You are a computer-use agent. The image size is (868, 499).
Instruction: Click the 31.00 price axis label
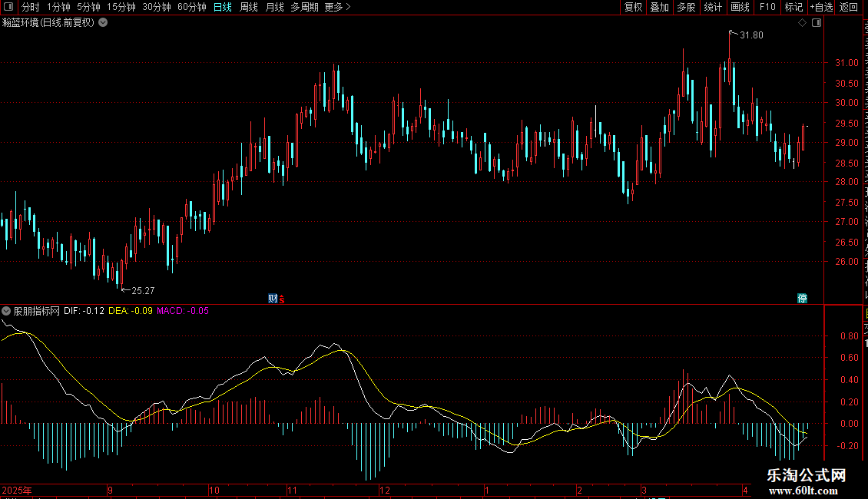pyautogui.click(x=847, y=63)
